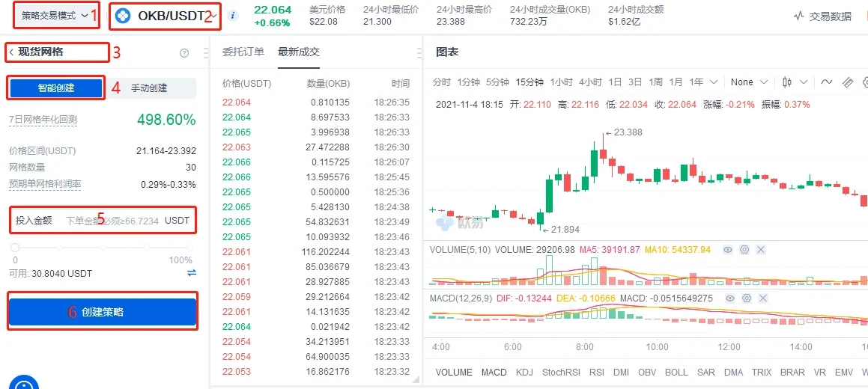Open the 策略交易模式 dropdown
Viewport: 868px width, 389px height.
[x=57, y=15]
